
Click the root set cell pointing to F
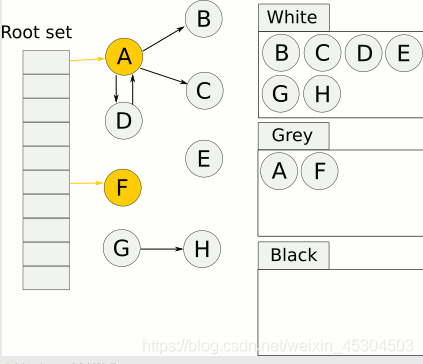click(x=46, y=182)
